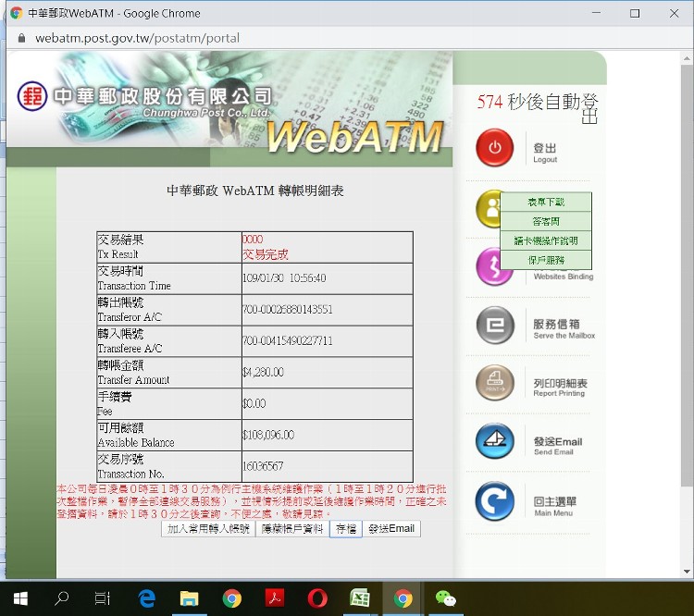
Task: Open taskbar search magnifier
Action: pos(61,598)
